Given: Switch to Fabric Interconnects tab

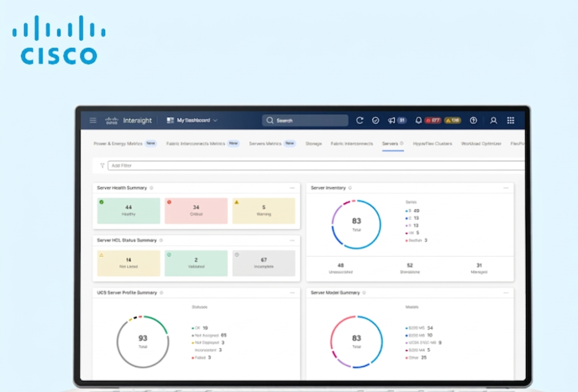Looking at the screenshot, I should [352, 144].
